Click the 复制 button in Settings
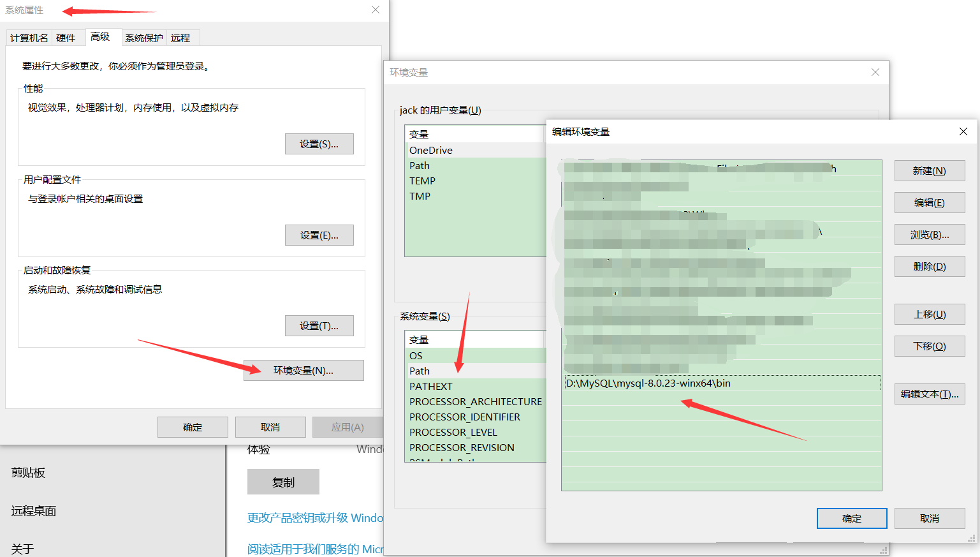980x557 pixels. pyautogui.click(x=283, y=482)
